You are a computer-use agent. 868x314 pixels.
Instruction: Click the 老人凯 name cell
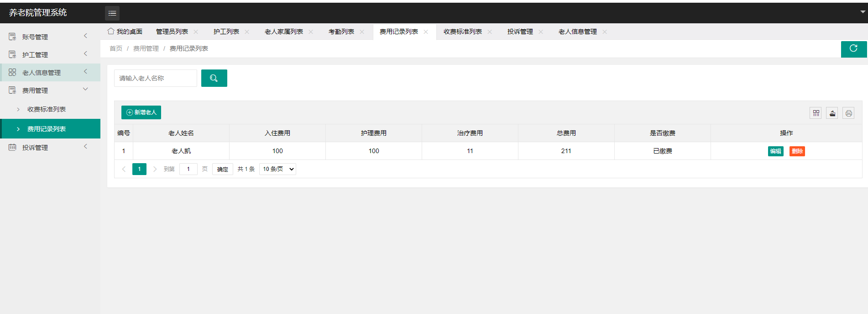pos(181,151)
